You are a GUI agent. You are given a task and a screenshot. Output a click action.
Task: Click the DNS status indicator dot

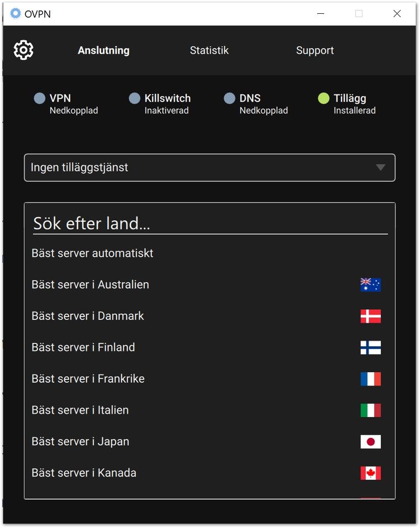click(x=229, y=98)
